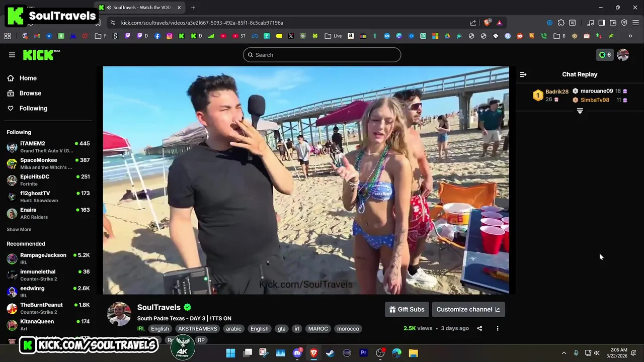
Task: Click the gta tag
Action: (x=281, y=329)
